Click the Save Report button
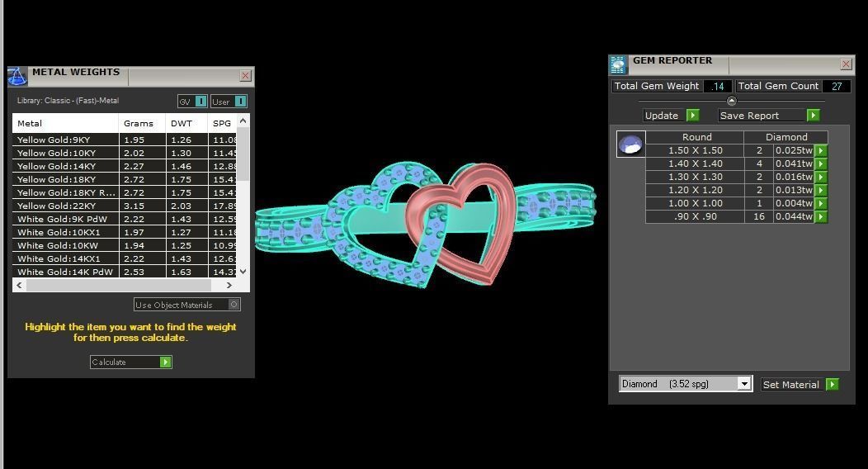Screen dimensions: 868x469 [x=768, y=115]
